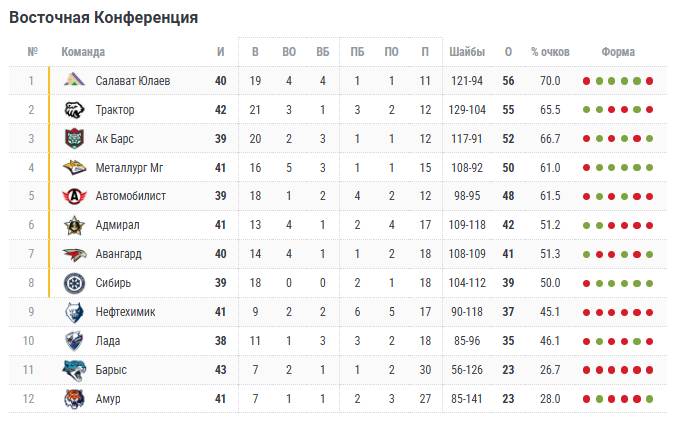Screen dimensions: 686x424
Task: Click the Адмирал team logo
Action: [75, 226]
